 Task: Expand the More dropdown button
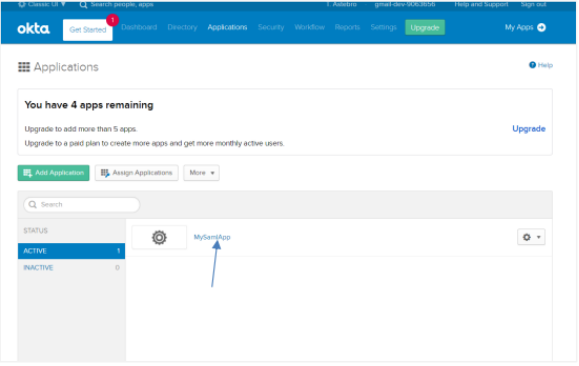(201, 173)
